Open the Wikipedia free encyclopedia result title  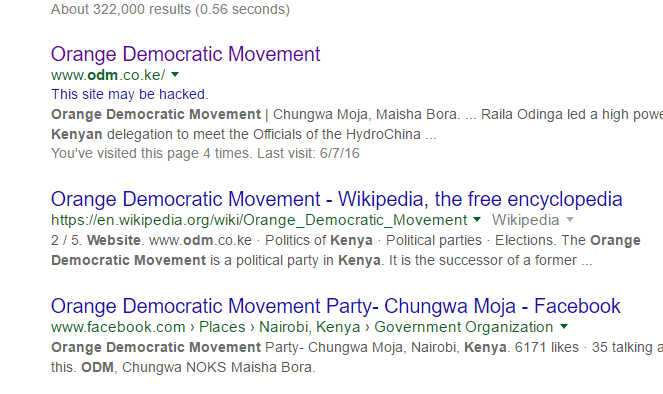(x=337, y=199)
